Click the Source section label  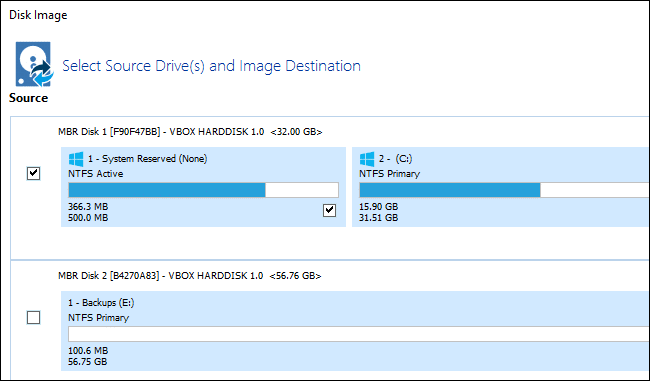click(29, 98)
